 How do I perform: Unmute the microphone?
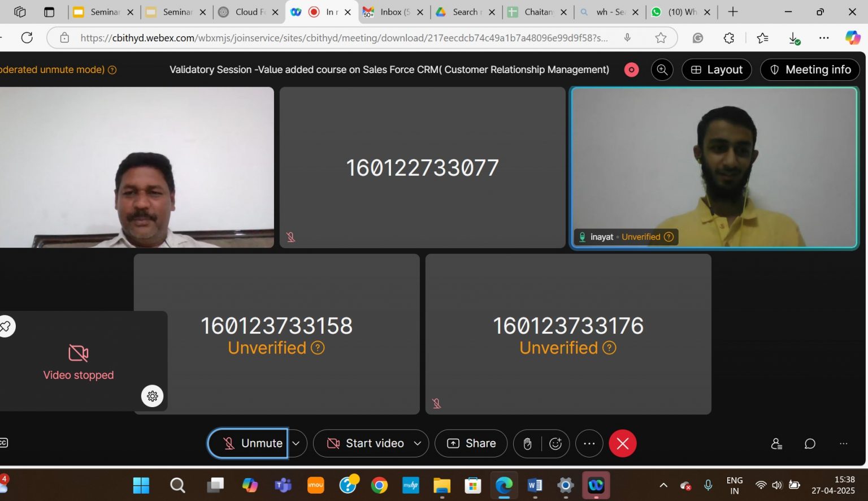(x=249, y=444)
